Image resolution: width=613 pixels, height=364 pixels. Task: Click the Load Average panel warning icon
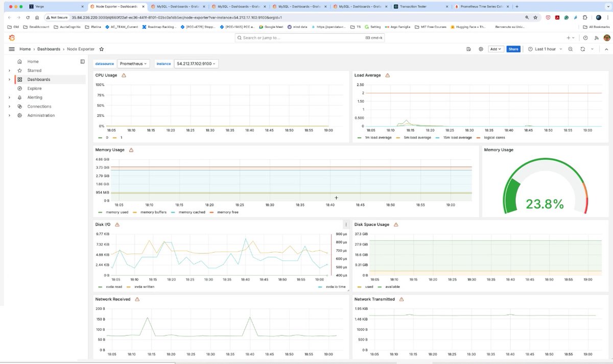tap(387, 75)
